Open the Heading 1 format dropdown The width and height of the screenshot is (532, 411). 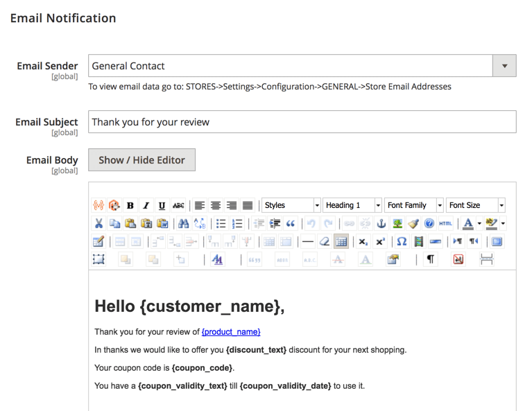(352, 206)
